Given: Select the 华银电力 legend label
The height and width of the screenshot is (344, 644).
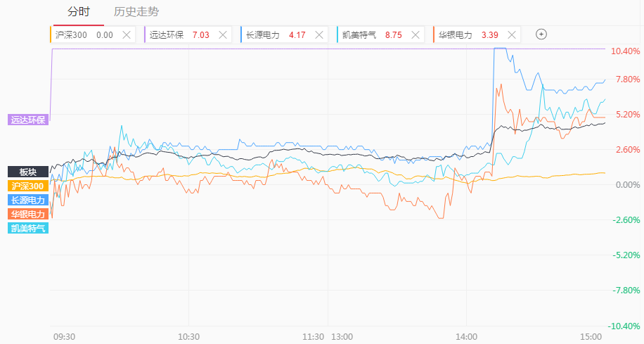Looking at the screenshot, I should tap(28, 214).
